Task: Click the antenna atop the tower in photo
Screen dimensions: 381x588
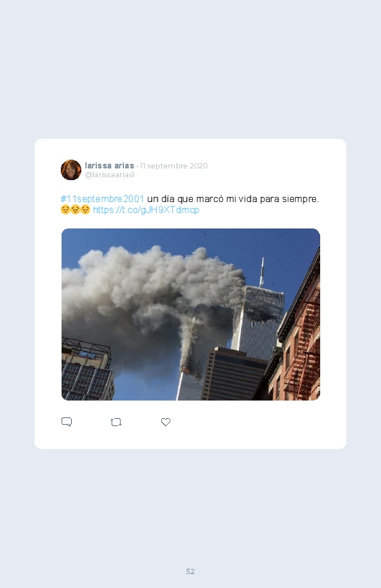Action: [x=262, y=272]
